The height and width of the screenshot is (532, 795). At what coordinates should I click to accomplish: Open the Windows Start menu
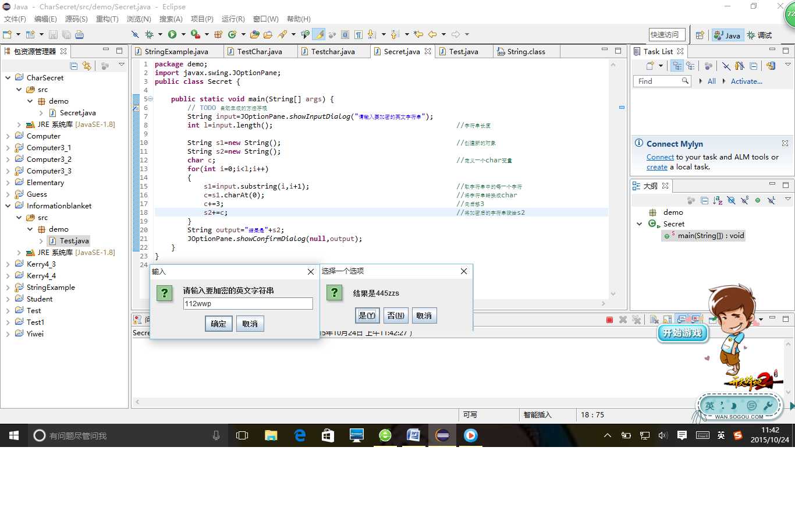tap(14, 435)
